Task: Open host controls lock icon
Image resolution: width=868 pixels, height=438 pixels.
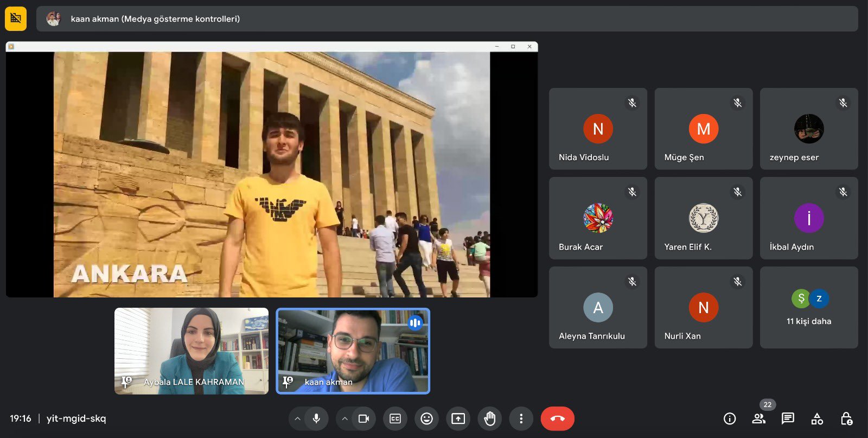Action: coord(846,418)
